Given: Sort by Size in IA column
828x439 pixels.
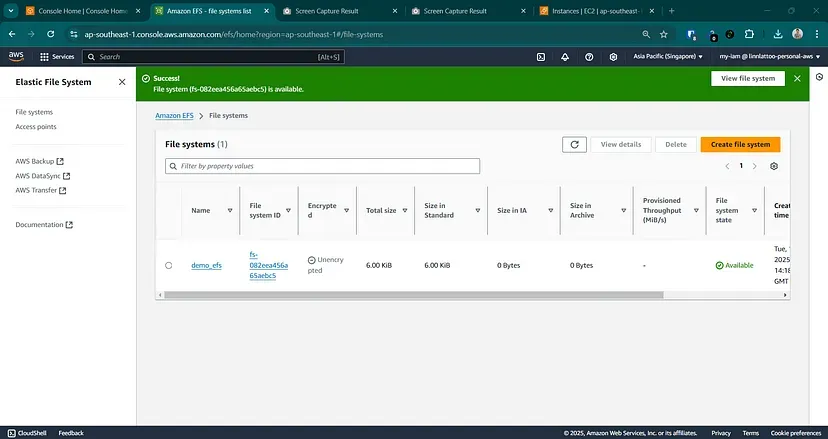Looking at the screenshot, I should click(550, 210).
